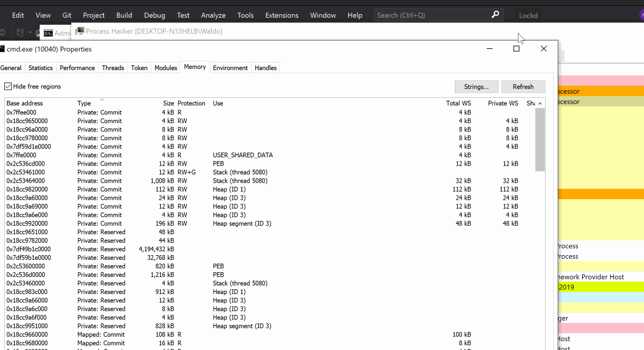
Task: Click the Refresh button
Action: coord(523,87)
